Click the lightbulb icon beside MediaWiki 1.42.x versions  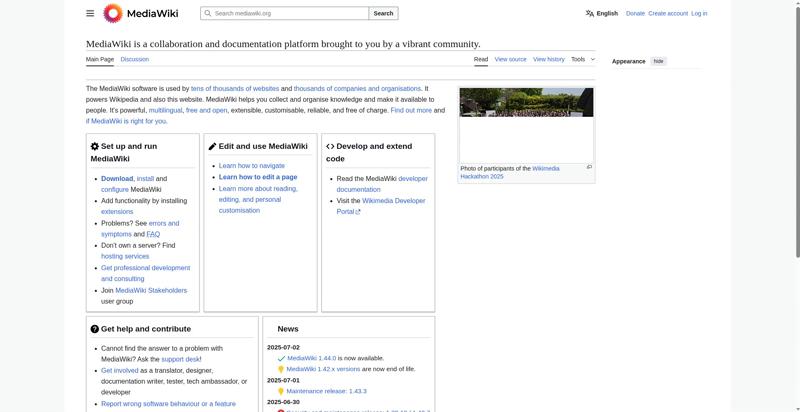coord(281,369)
